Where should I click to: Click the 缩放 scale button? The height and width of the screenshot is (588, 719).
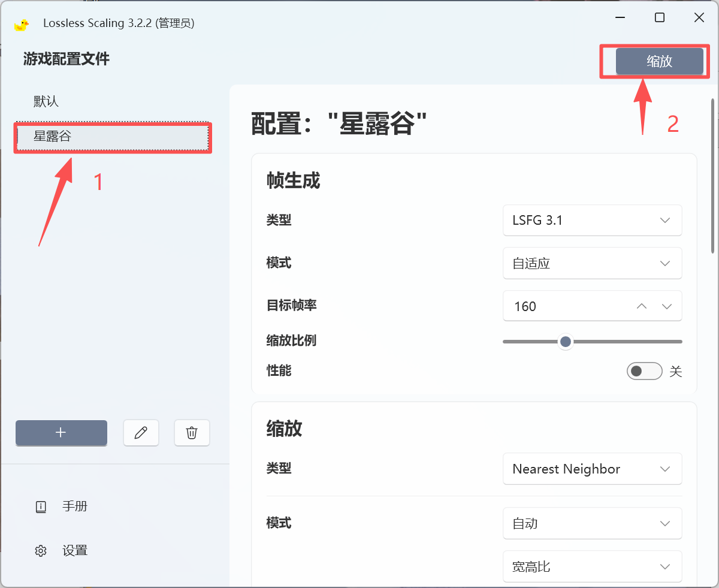[x=659, y=61]
